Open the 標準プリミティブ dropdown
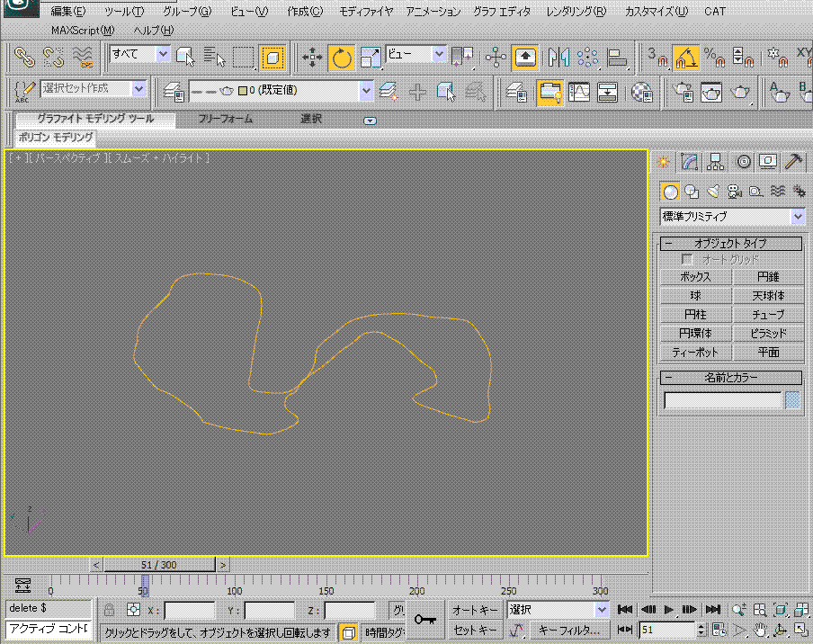This screenshot has width=813, height=644. coord(732,217)
